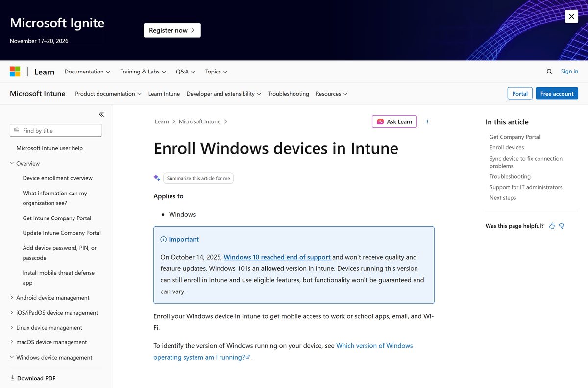
Task: Expand the Resources menu
Action: 332,94
